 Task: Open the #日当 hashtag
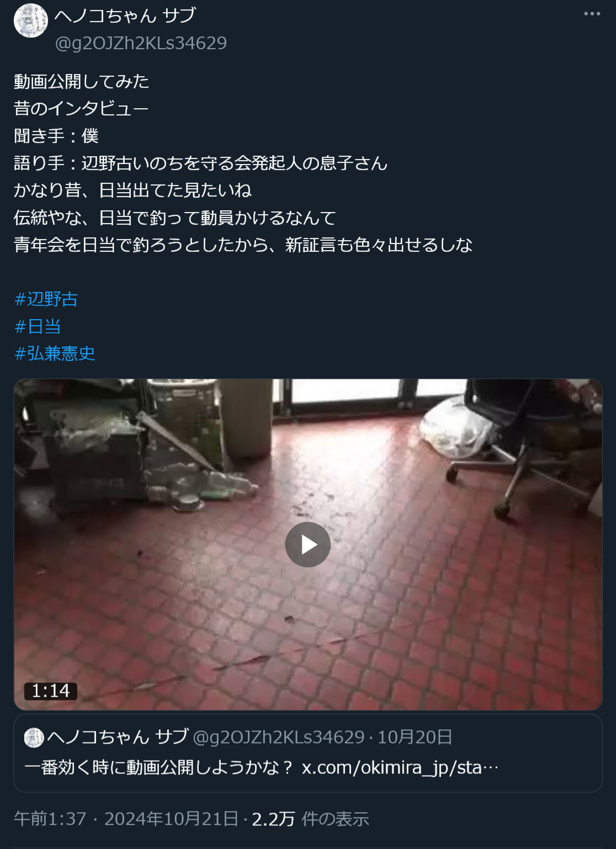pos(38,326)
